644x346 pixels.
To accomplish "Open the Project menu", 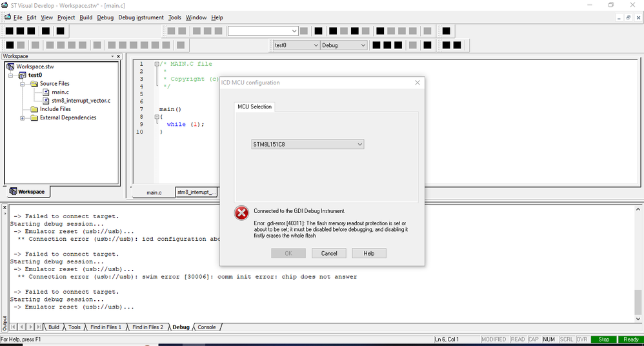I will pyautogui.click(x=66, y=17).
